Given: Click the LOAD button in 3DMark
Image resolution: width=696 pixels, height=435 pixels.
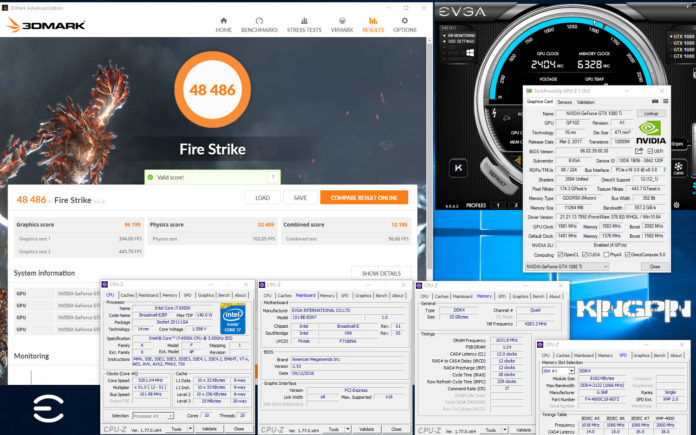Looking at the screenshot, I should coord(262,198).
